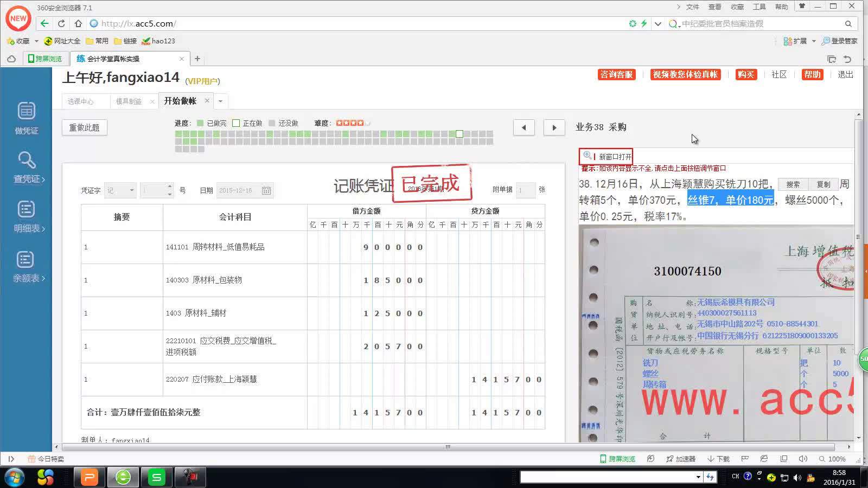868x488 pixels.
Task: Open 登录管家 in the top-right toolbar
Action: tap(840, 41)
